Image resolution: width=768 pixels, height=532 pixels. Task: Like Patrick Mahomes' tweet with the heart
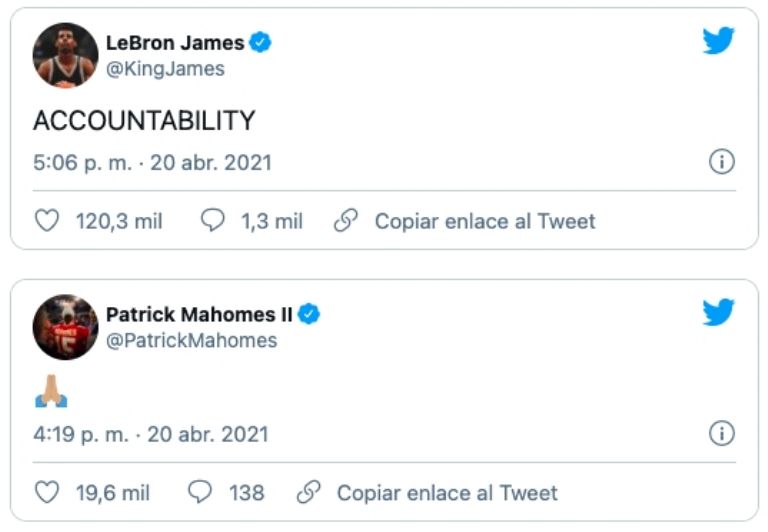pos(47,492)
